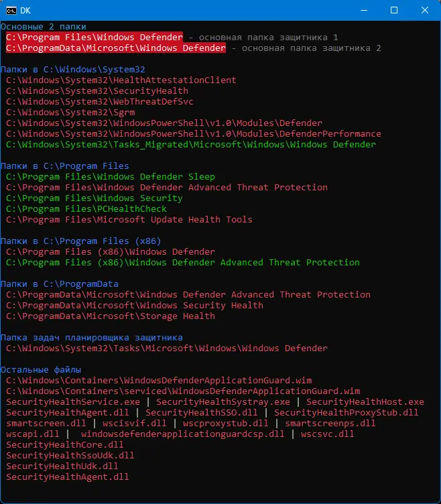441x504 pixels.
Task: Minimize the DK console window
Action: point(363,10)
